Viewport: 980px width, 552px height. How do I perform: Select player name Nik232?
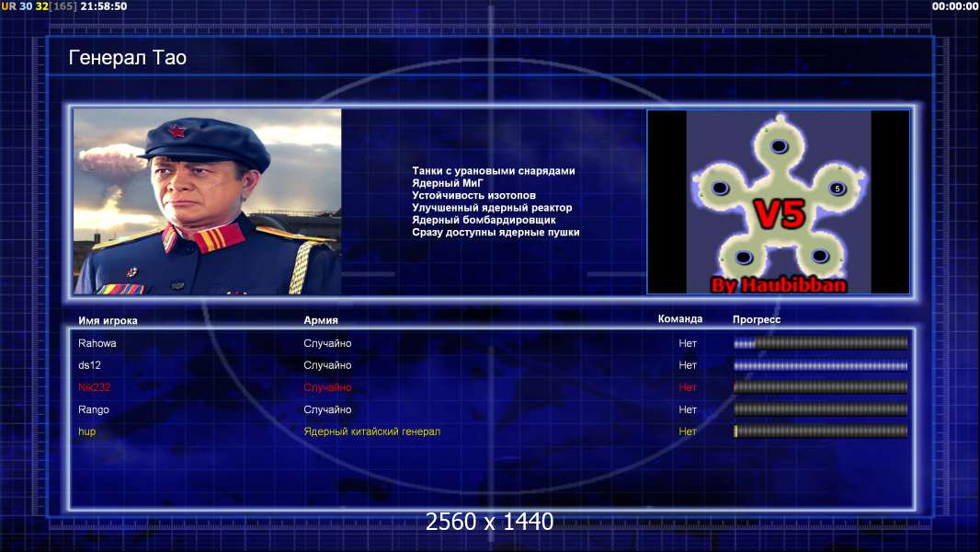[x=94, y=387]
